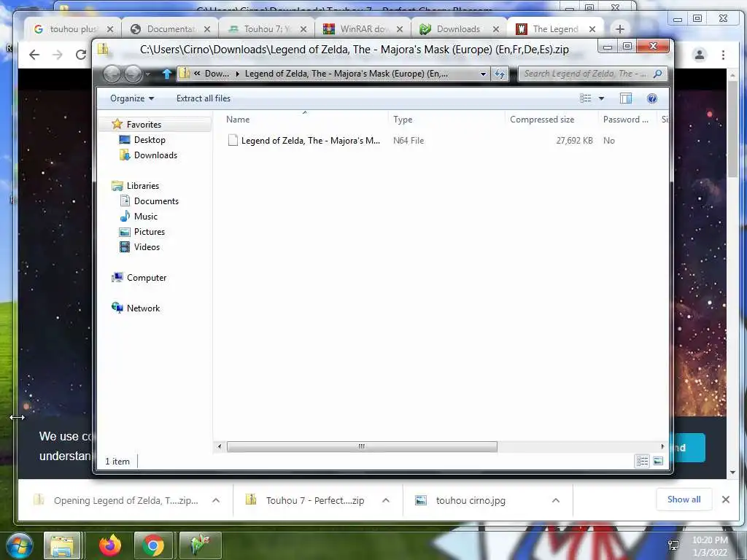This screenshot has width=747, height=560.
Task: Close The Legend tab in Chrome
Action: coord(592,29)
